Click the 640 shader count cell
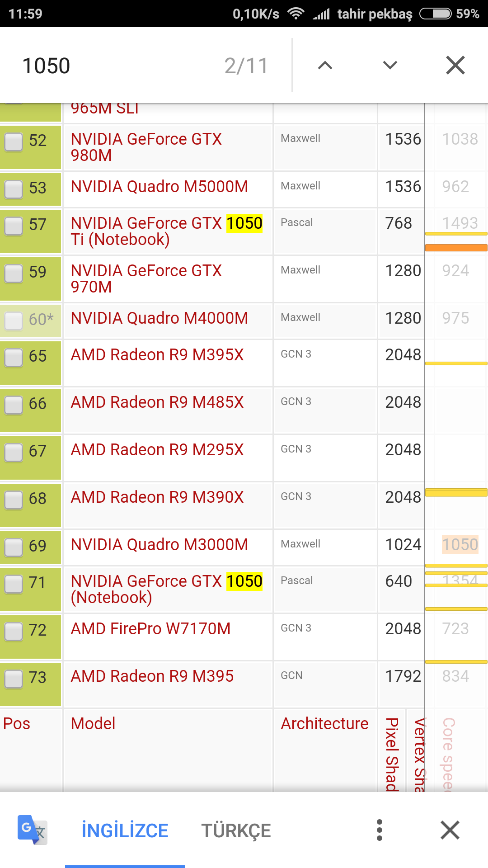The width and height of the screenshot is (488, 868). tap(399, 581)
